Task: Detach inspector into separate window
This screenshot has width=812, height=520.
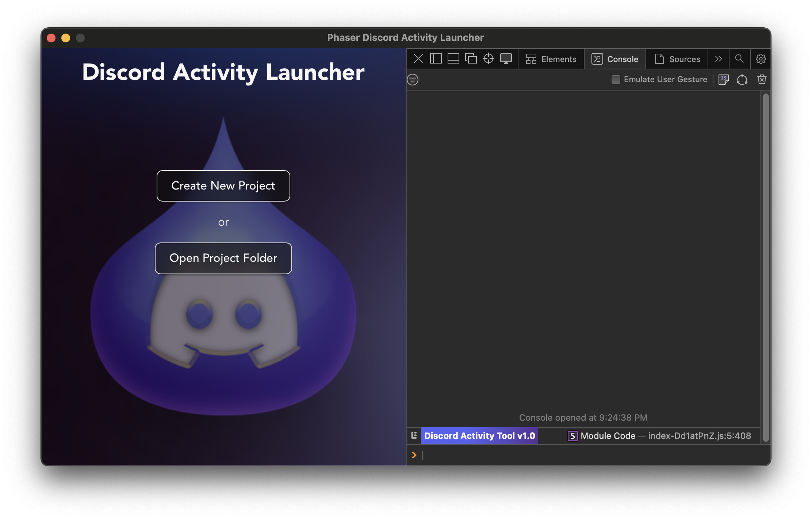Action: [471, 59]
